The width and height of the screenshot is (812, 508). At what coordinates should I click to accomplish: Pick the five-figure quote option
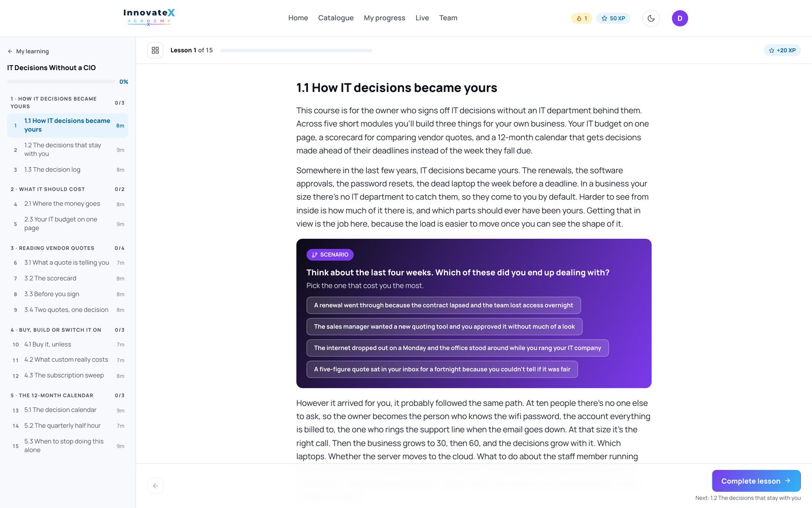tap(442, 369)
